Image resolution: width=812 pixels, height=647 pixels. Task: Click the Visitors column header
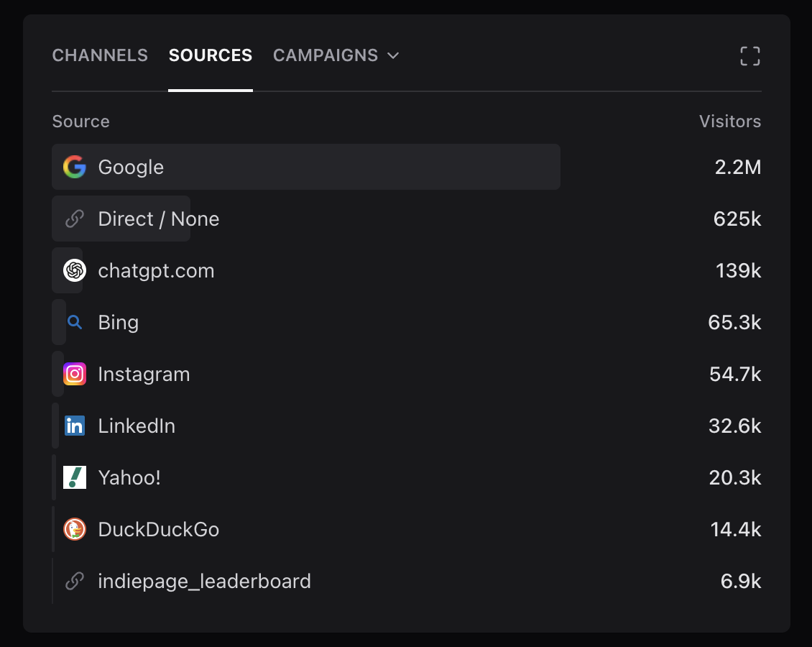(729, 121)
